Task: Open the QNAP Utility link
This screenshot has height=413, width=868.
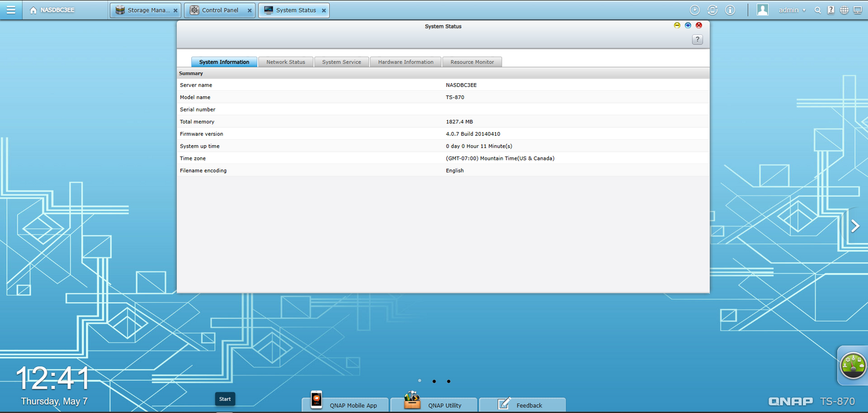Action: 434,405
